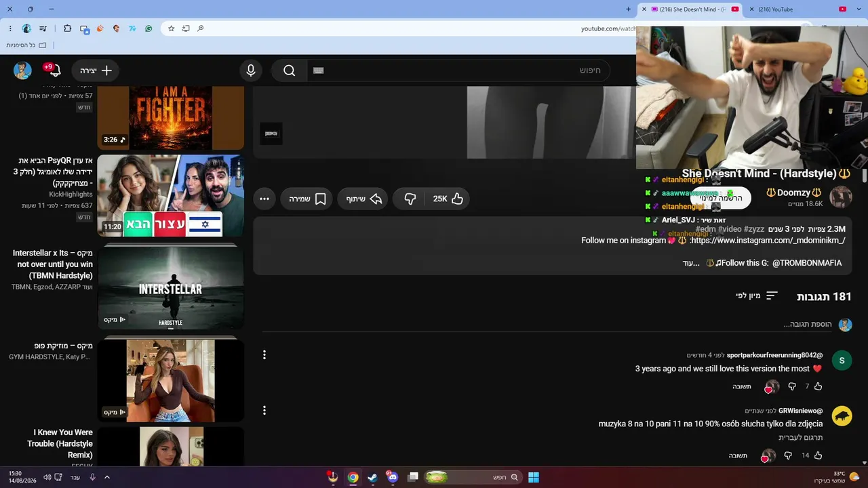Open the Interstellar hardstyle mix thumbnail
Image resolution: width=868 pixels, height=488 pixels.
pyautogui.click(x=171, y=287)
